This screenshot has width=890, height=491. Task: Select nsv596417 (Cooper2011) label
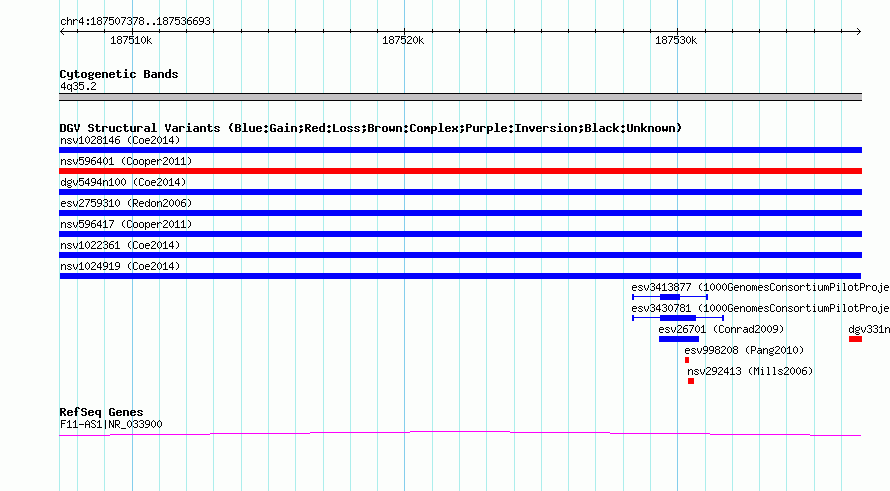(126, 224)
